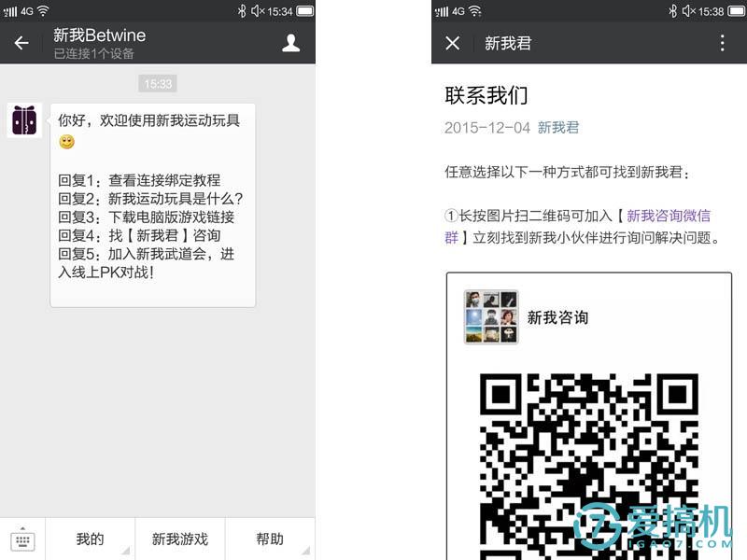Tap the left phone's Wi-Fi status icon
Viewport: 747px width, 560px height.
coord(43,10)
